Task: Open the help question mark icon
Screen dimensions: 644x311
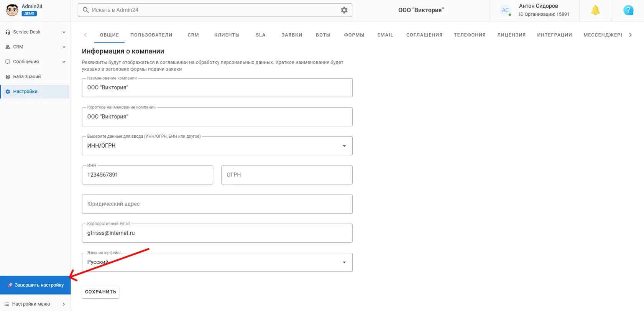Action: click(x=628, y=10)
